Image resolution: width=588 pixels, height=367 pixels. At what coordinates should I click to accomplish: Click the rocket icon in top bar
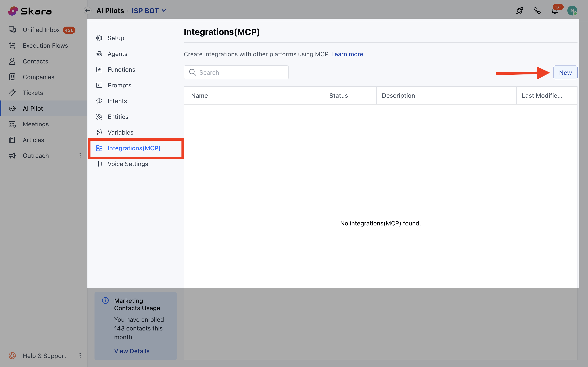click(519, 11)
